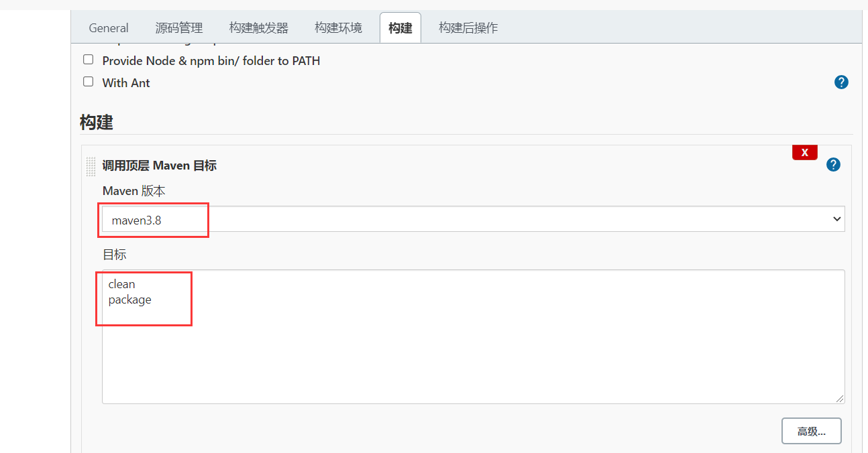Click the 调用顶层 Maven 目标 heading

[x=159, y=166]
